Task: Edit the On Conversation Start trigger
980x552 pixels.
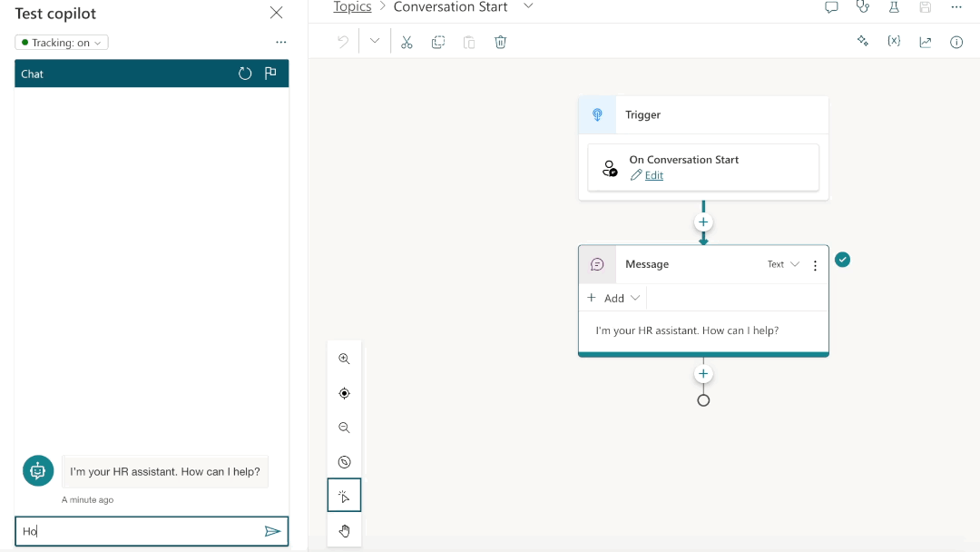Action: (x=653, y=175)
